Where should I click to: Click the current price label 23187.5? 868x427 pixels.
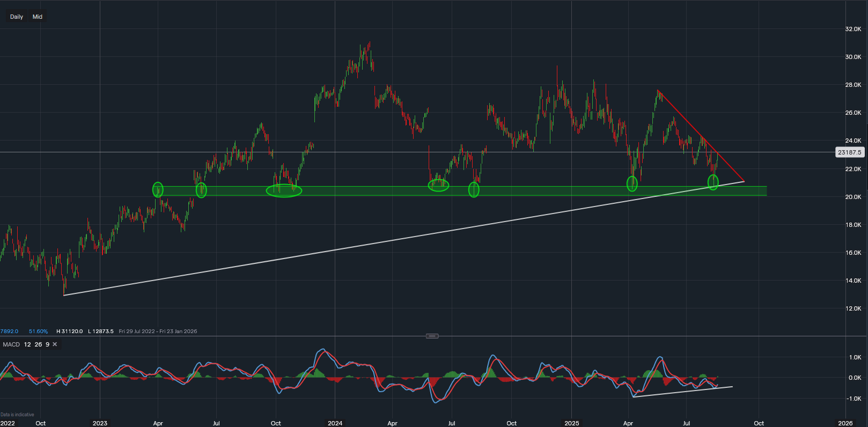tap(849, 152)
